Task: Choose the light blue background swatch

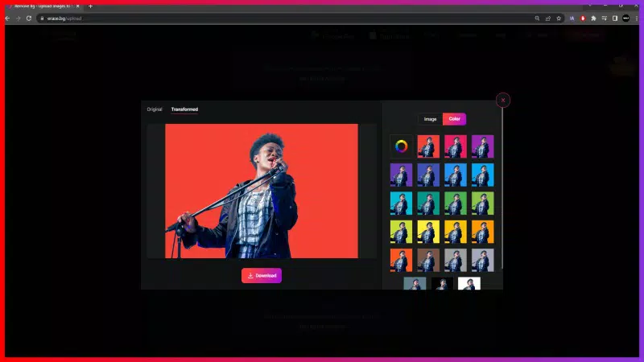Action: pyautogui.click(x=482, y=175)
